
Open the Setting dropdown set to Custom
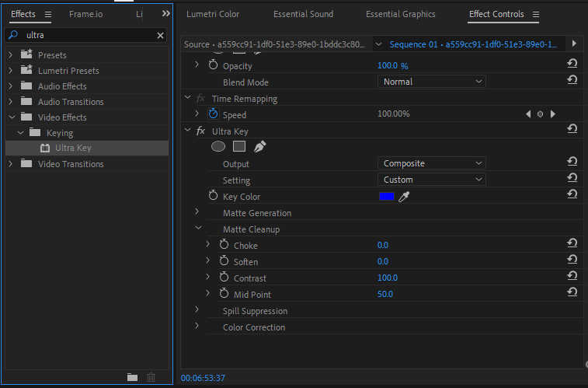pos(432,180)
